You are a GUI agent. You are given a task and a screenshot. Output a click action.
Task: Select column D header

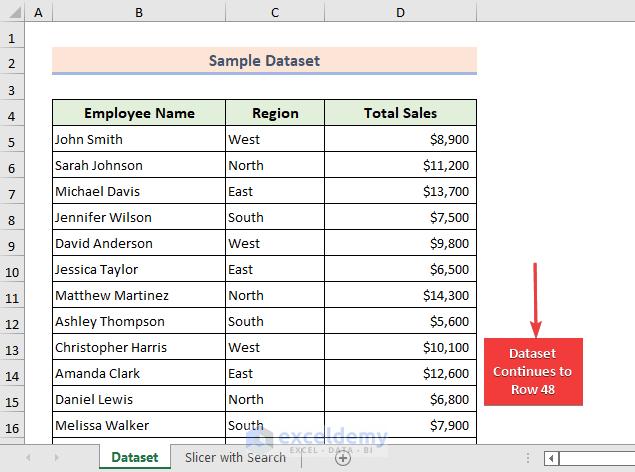tap(401, 12)
